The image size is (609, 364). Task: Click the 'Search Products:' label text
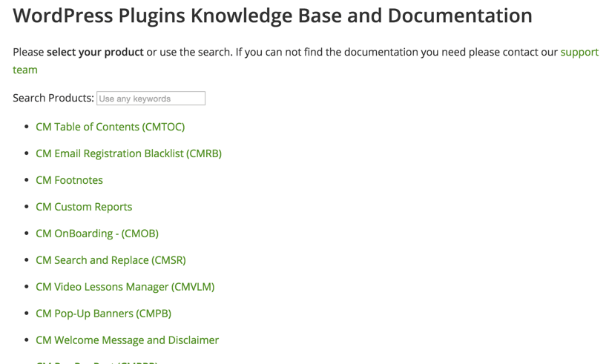point(53,99)
